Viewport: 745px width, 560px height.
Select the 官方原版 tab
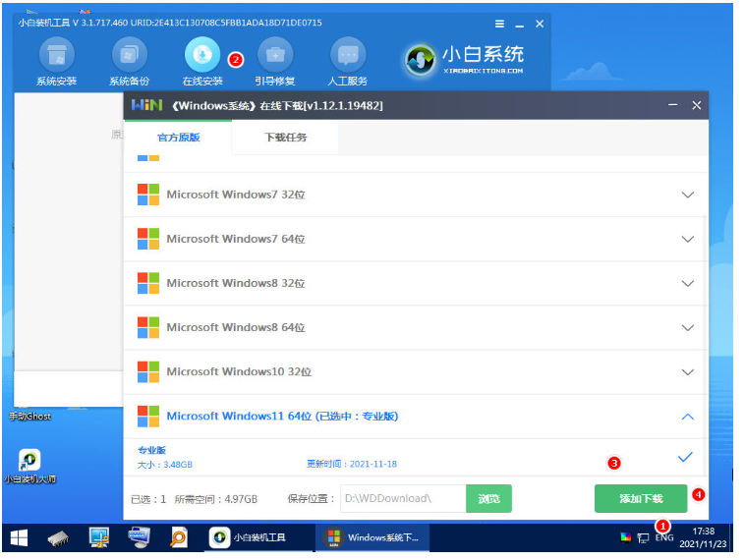178,138
